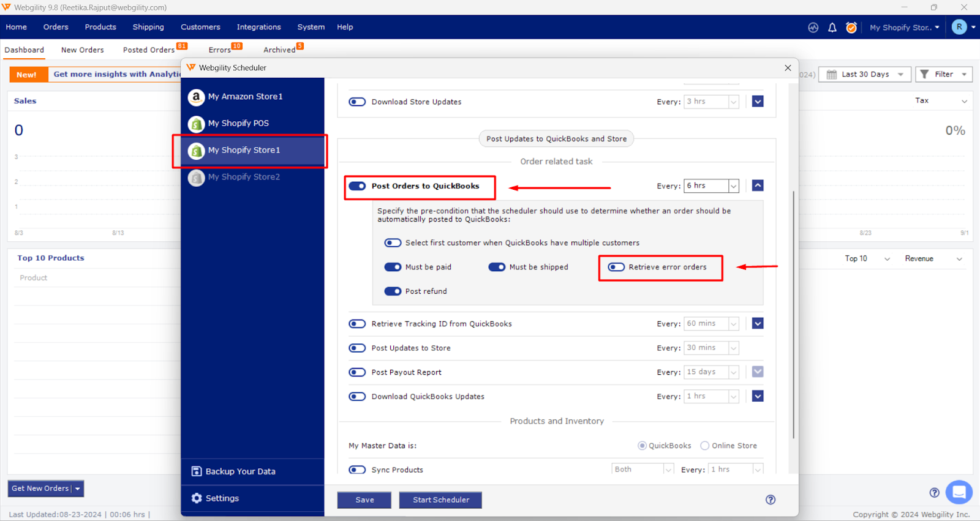980x521 pixels.
Task: Click the Save button
Action: 364,500
